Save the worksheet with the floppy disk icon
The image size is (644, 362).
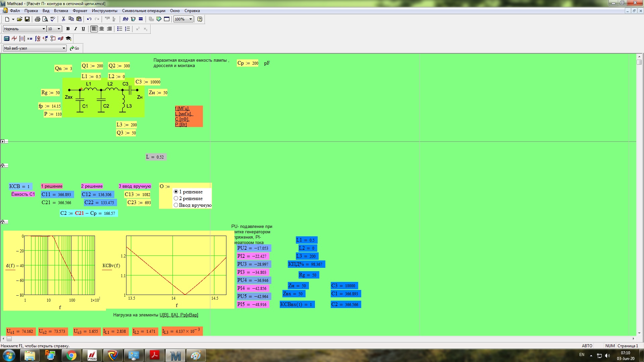click(x=27, y=19)
